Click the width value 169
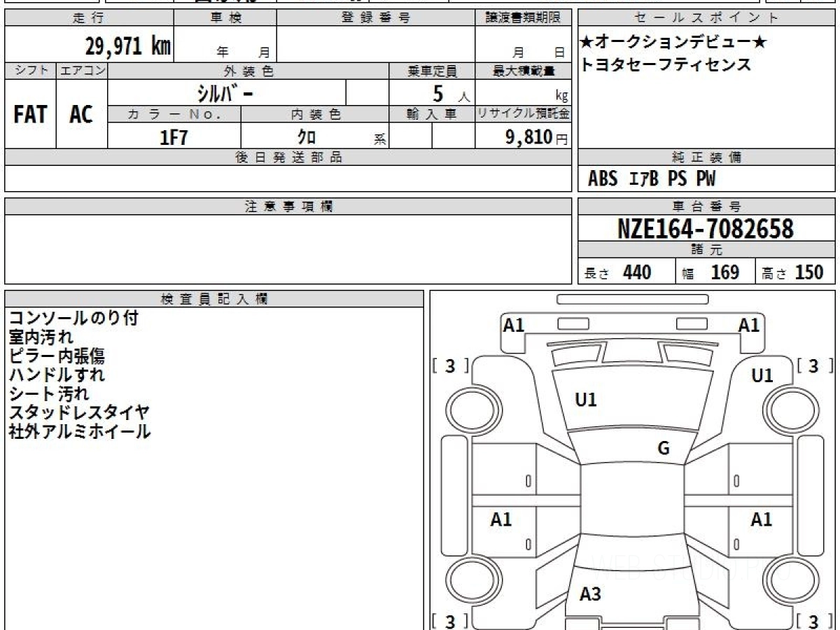This screenshot has width=840, height=630. click(x=725, y=272)
